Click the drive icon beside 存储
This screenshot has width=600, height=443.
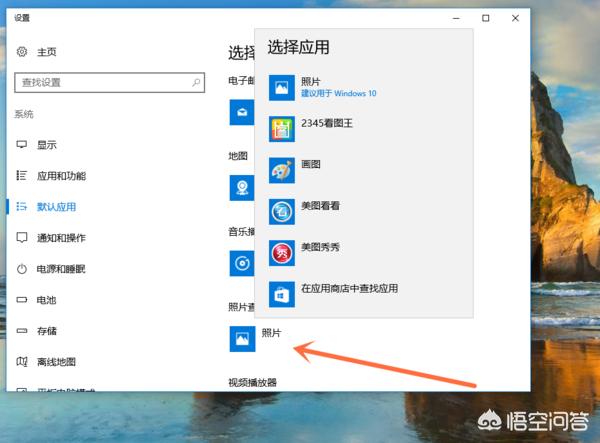pyautogui.click(x=22, y=331)
